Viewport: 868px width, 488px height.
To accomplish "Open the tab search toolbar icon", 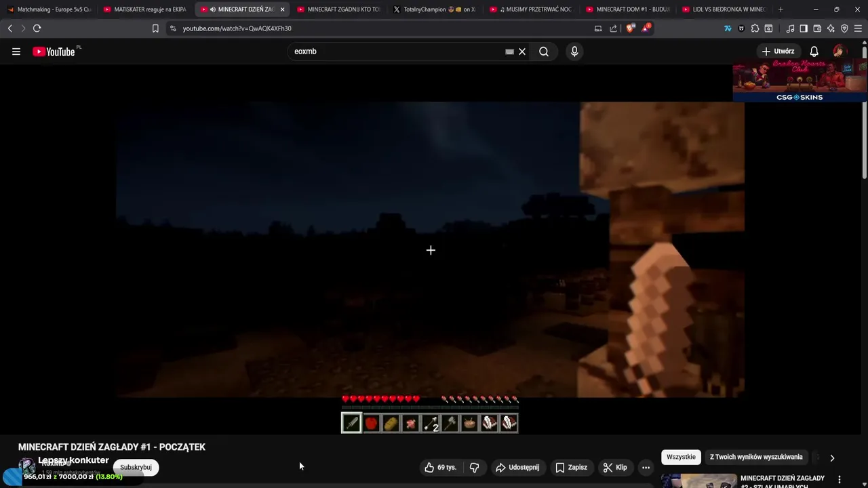I will 768,28.
